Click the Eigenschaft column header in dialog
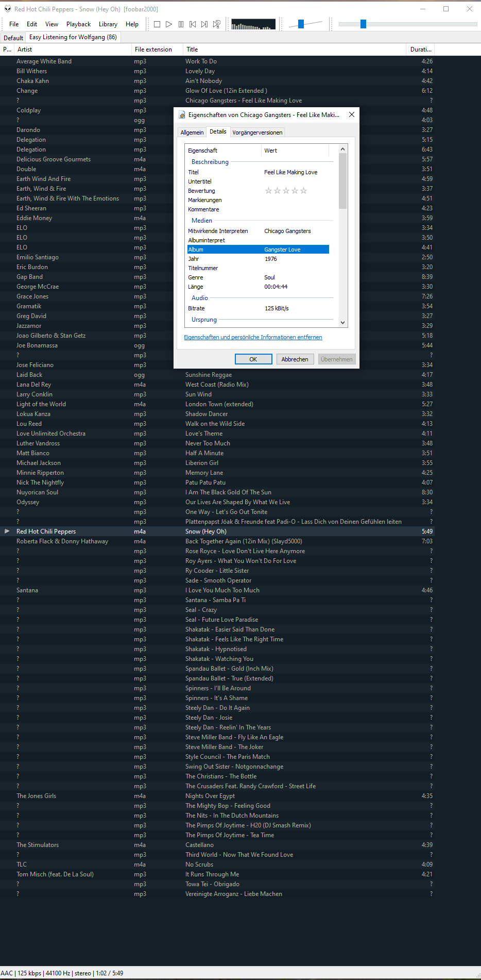Image resolution: width=481 pixels, height=980 pixels. point(223,151)
